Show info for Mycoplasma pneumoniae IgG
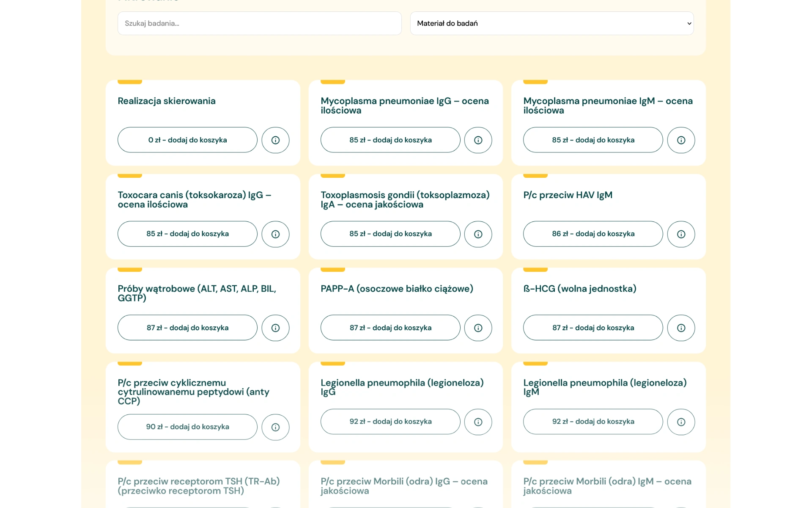This screenshot has width=812, height=508. tap(478, 140)
